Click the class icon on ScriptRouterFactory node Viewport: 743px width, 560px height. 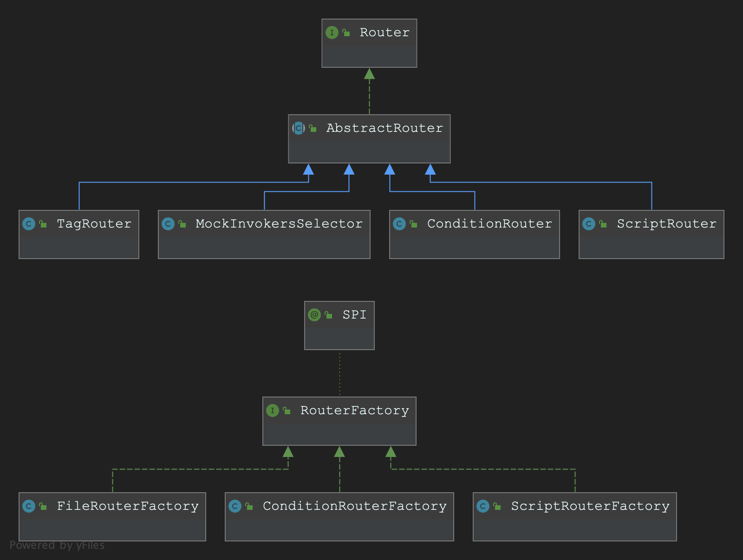(483, 506)
